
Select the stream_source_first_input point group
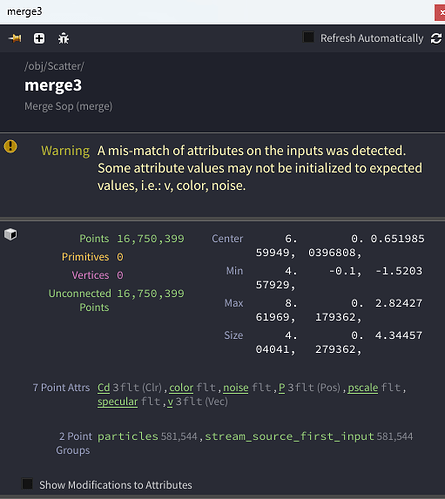[x=289, y=436]
